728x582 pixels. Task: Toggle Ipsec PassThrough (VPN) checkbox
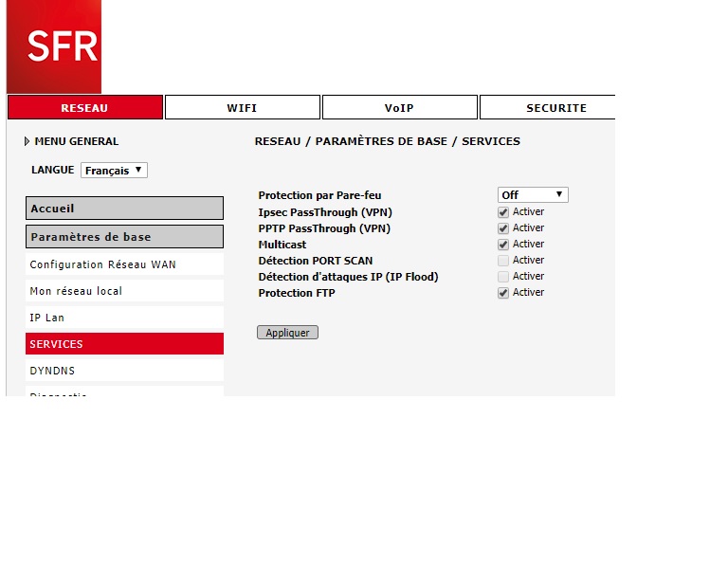[503, 212]
